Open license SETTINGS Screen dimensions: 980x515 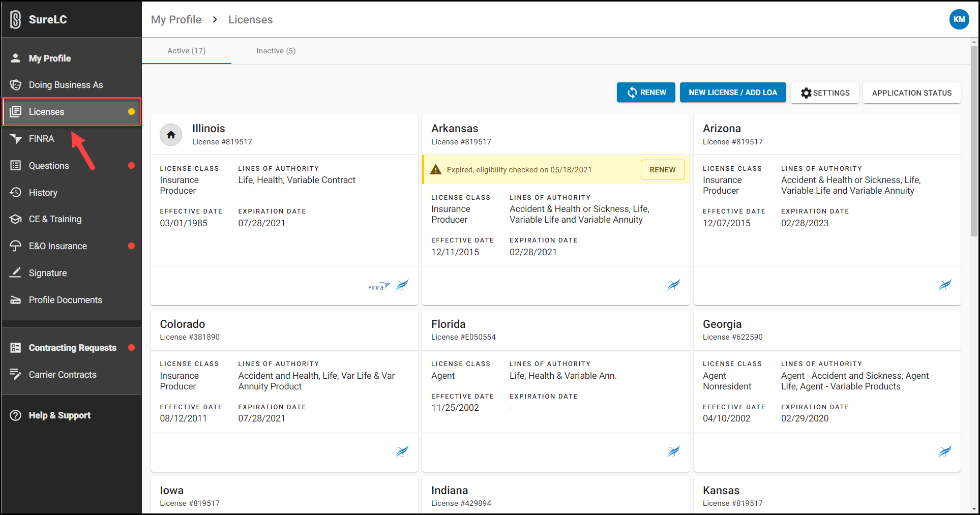pyautogui.click(x=825, y=93)
